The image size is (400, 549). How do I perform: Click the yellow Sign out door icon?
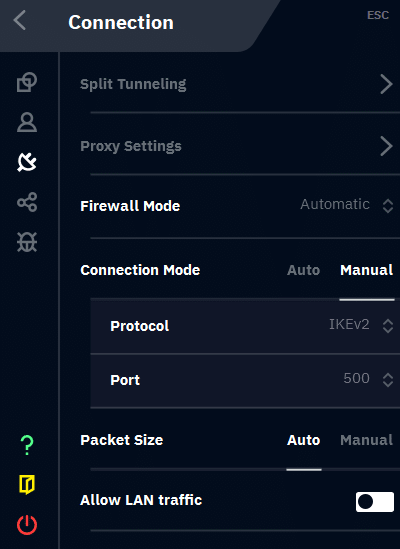(27, 485)
